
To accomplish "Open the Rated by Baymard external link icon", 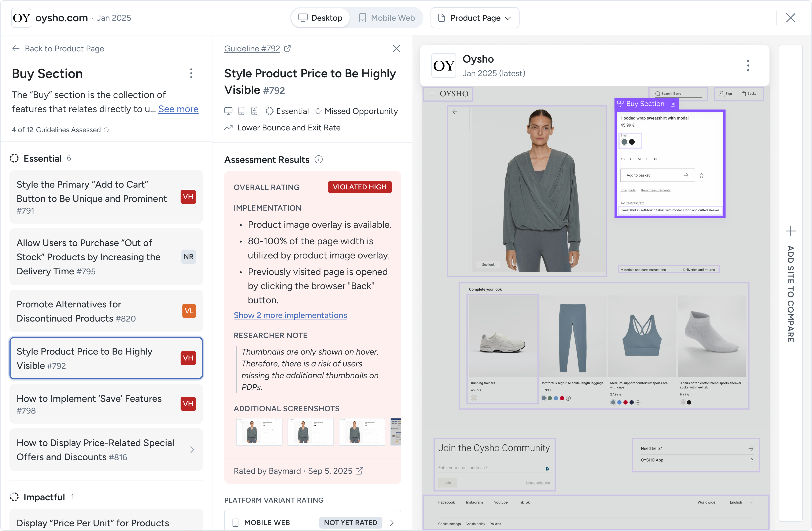I will point(359,471).
